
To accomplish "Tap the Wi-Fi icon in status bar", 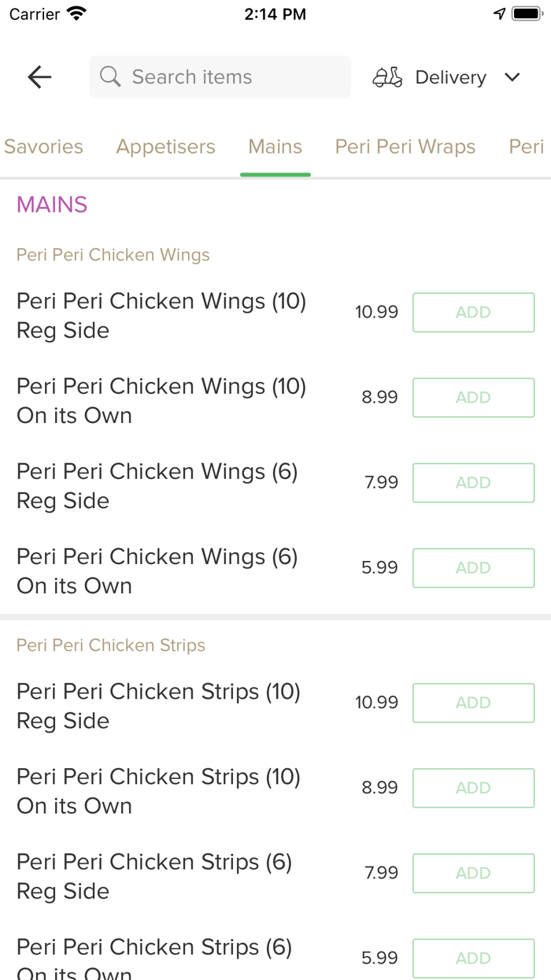I will (x=76, y=13).
